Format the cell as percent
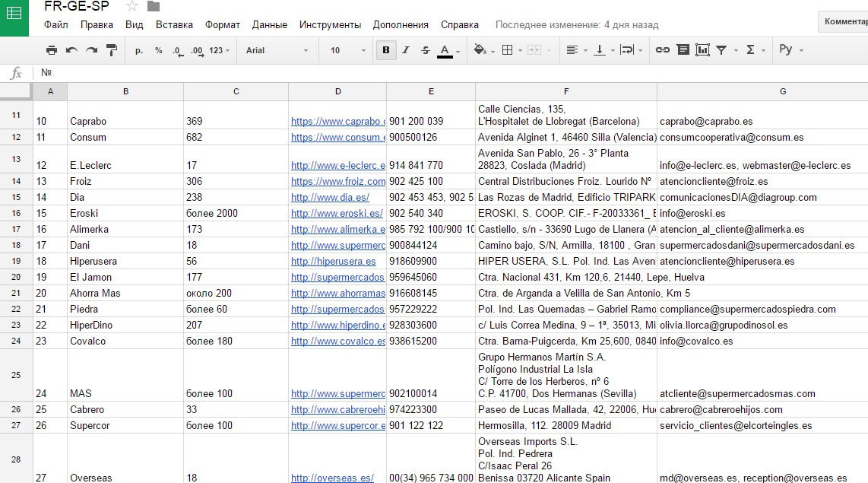The image size is (868, 483). (x=159, y=50)
